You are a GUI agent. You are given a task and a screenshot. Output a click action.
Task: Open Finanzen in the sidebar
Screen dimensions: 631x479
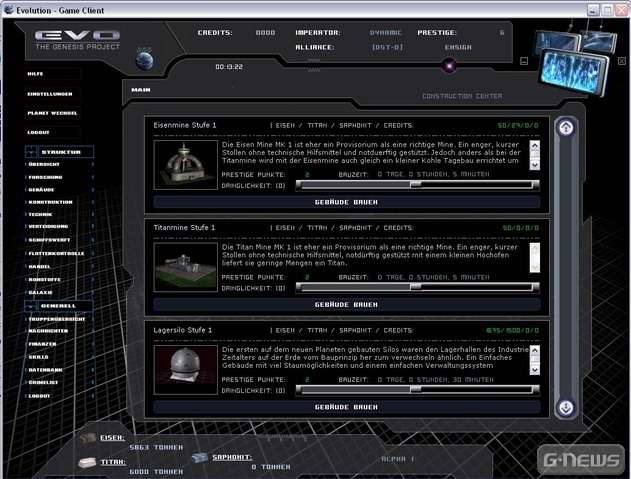(x=42, y=344)
